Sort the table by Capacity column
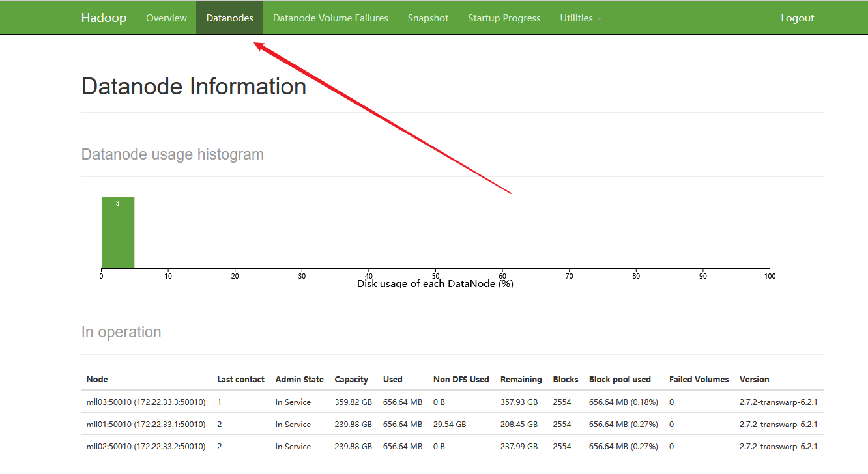 pos(351,379)
